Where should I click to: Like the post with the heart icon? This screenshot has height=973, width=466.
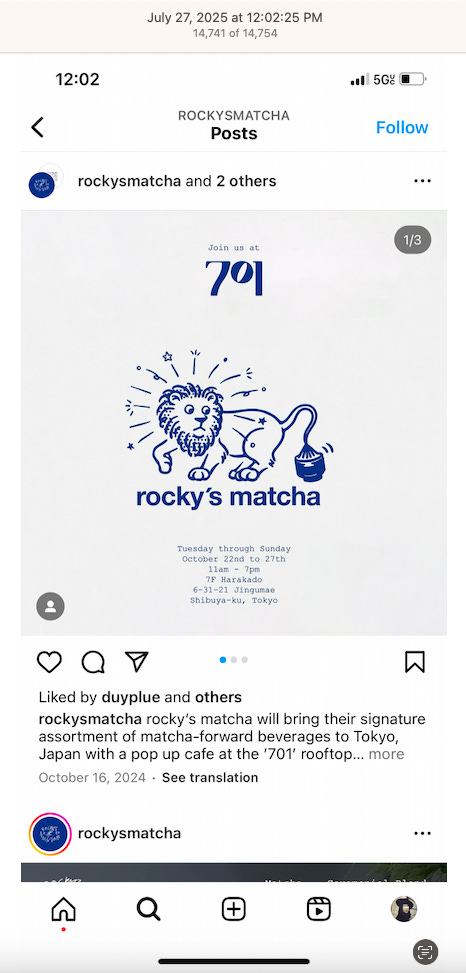50,661
